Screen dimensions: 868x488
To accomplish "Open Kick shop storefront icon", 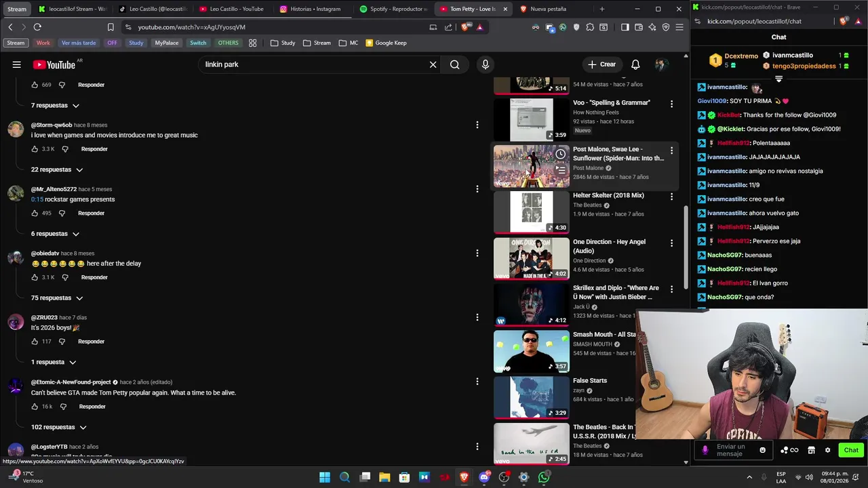I will 811,450.
